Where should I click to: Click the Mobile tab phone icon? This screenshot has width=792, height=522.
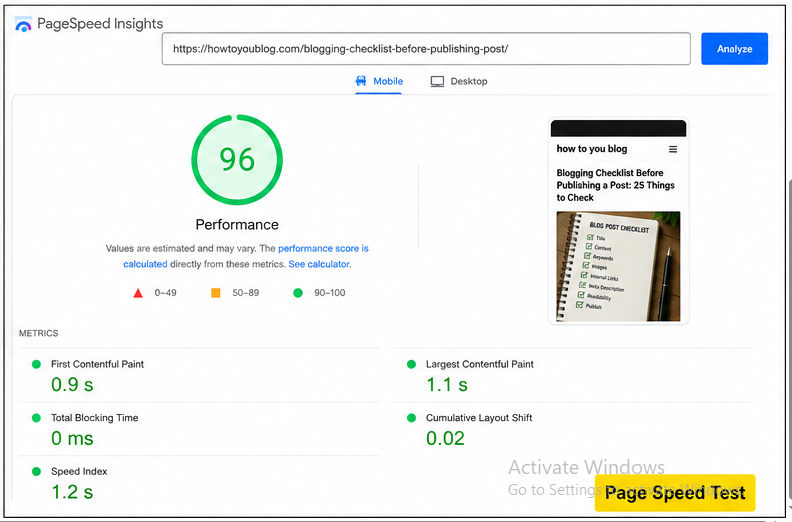point(361,81)
